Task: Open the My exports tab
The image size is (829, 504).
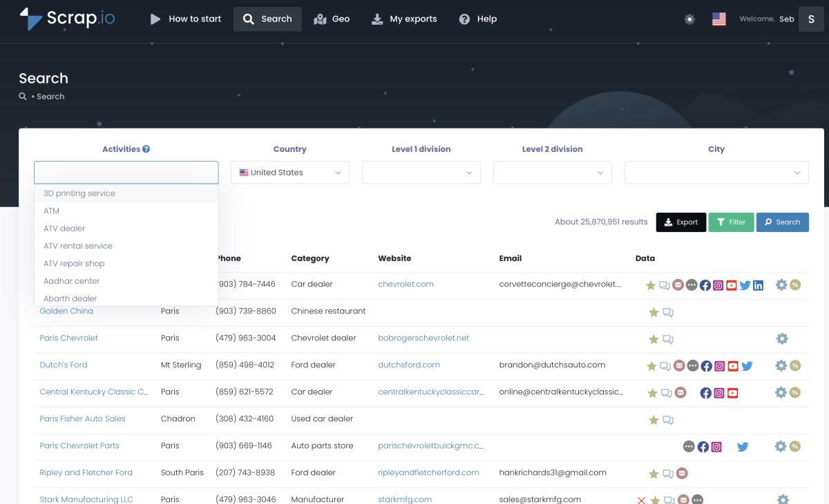Action: pyautogui.click(x=404, y=19)
